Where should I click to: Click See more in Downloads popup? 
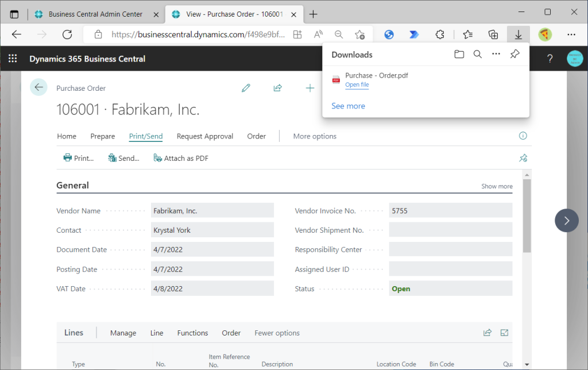point(348,106)
